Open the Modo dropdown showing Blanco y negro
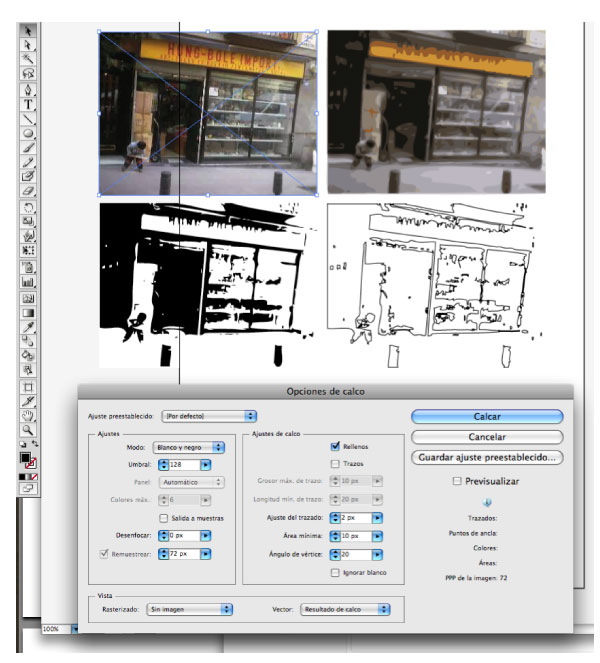The image size is (600, 663). click(189, 447)
